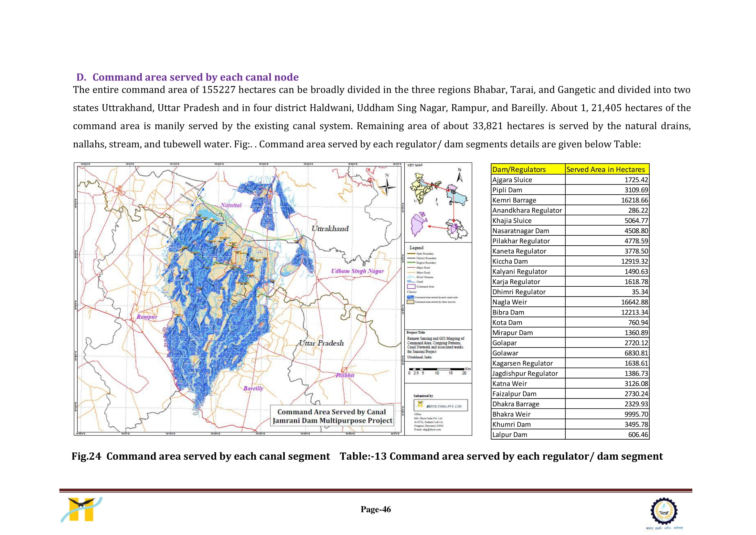
Task: Click the 'Nagla Weir' cell
Action: tap(528, 302)
